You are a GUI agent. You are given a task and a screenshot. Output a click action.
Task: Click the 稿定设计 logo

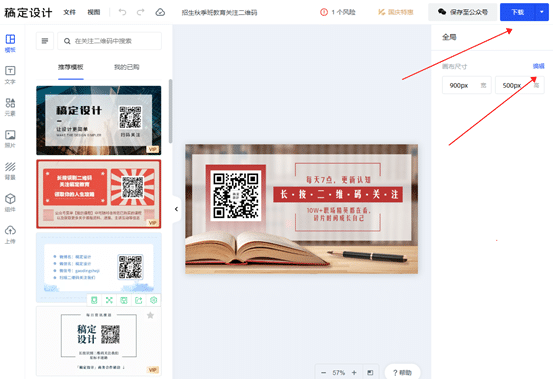(x=28, y=13)
